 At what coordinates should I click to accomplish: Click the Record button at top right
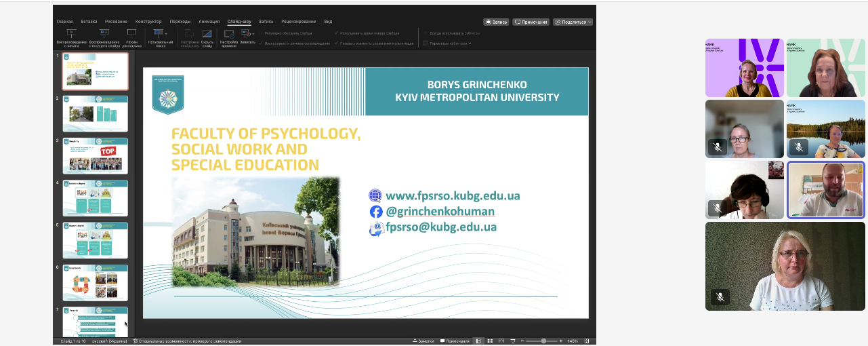496,22
